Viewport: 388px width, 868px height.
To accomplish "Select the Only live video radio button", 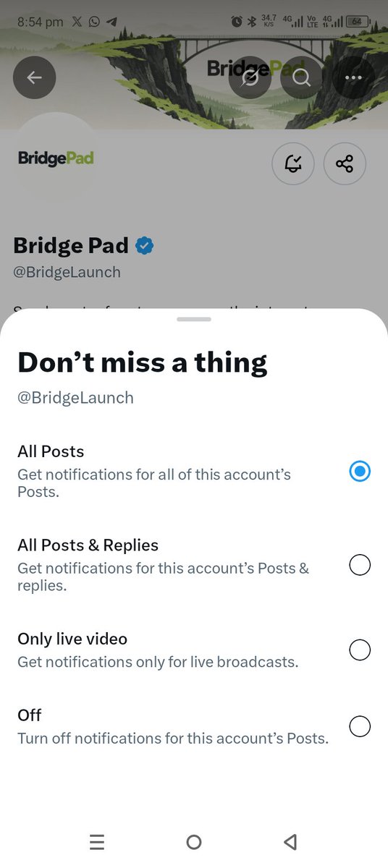I will [360, 650].
